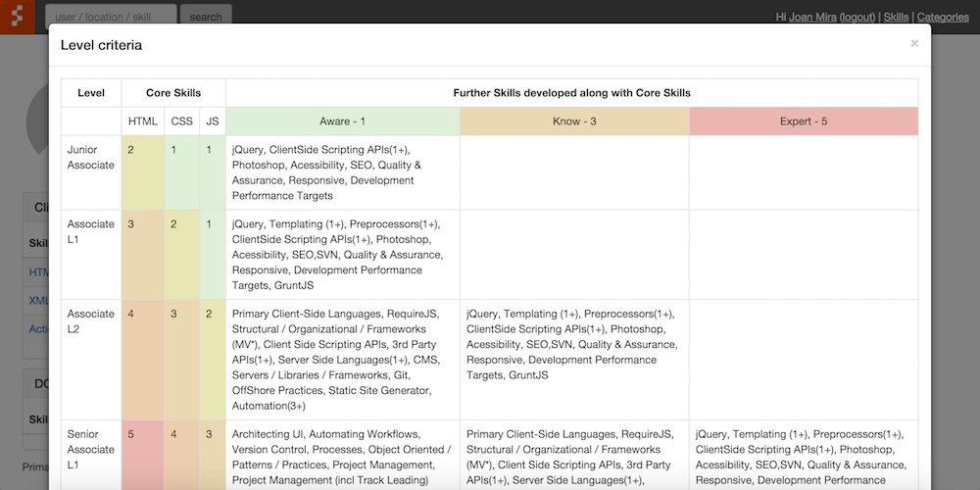Image resolution: width=980 pixels, height=490 pixels.
Task: Select the Junior Associate row label
Action: pyautogui.click(x=90, y=157)
